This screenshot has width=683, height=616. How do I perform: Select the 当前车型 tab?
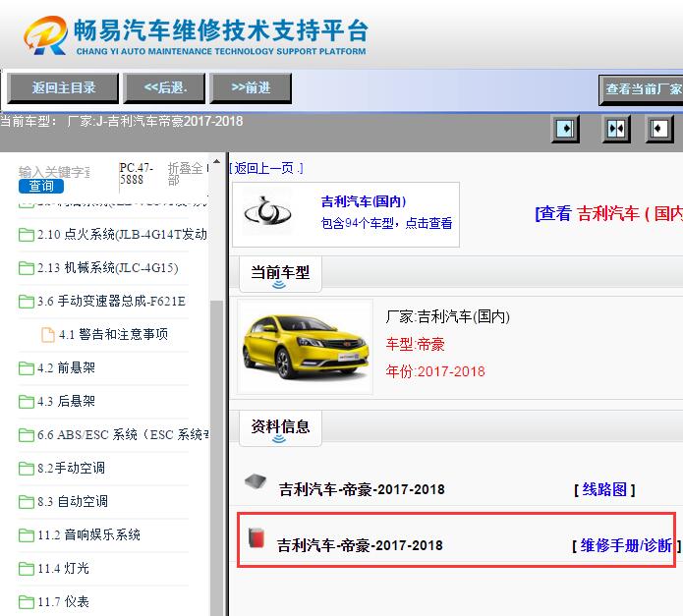pyautogui.click(x=280, y=274)
